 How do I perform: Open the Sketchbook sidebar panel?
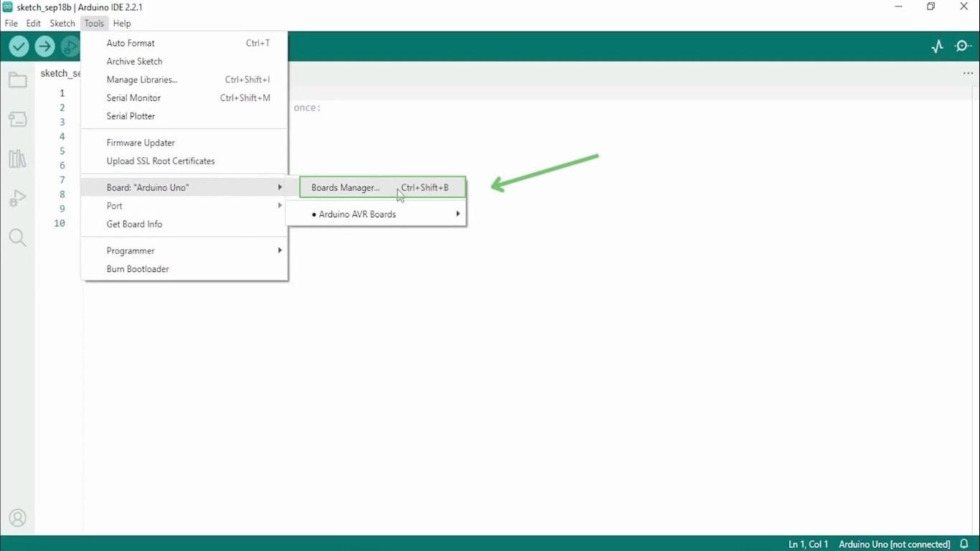(x=17, y=80)
